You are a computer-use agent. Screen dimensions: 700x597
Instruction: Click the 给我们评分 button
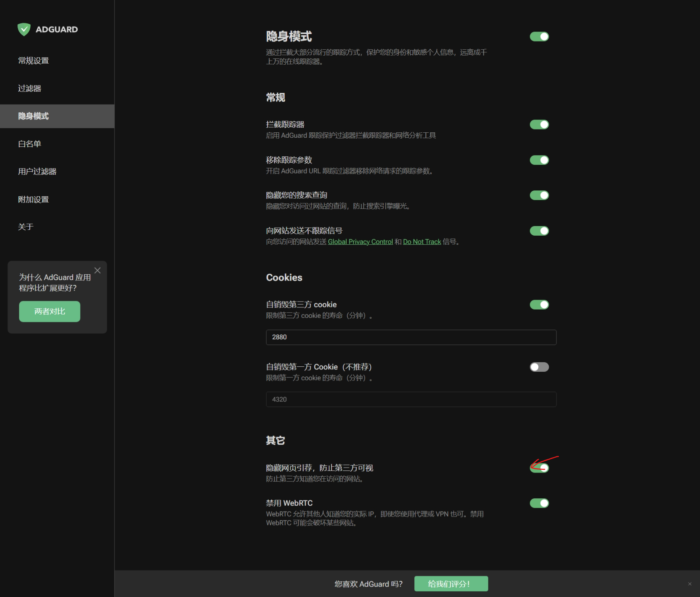point(450,583)
